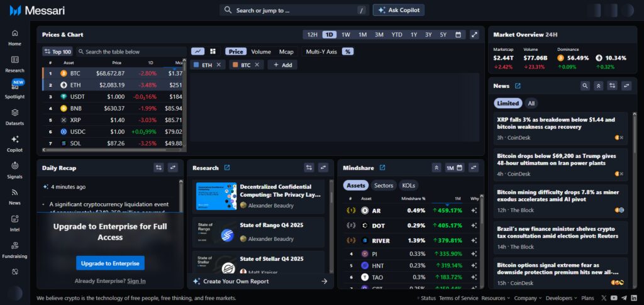Select Limited news filter
This screenshot has height=305, width=644.
tap(508, 103)
